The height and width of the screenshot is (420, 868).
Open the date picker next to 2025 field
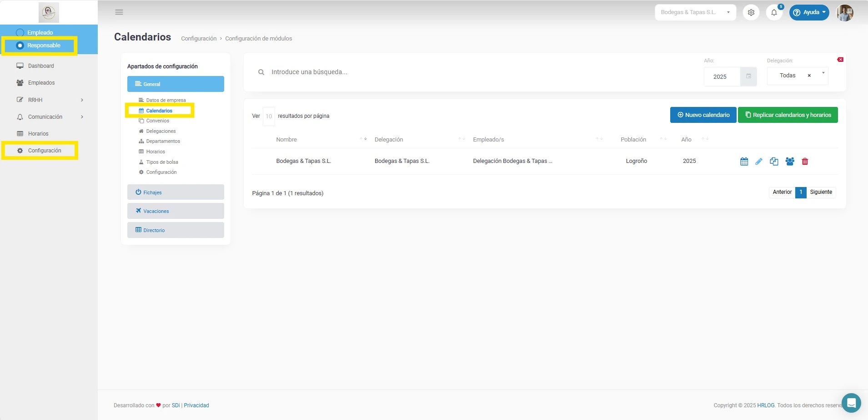coord(748,76)
